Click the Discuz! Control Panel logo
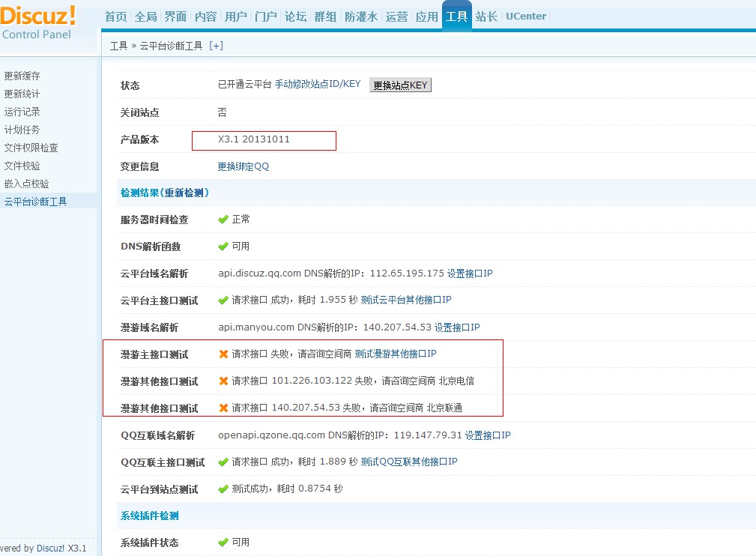The width and height of the screenshot is (756, 556). [39, 22]
